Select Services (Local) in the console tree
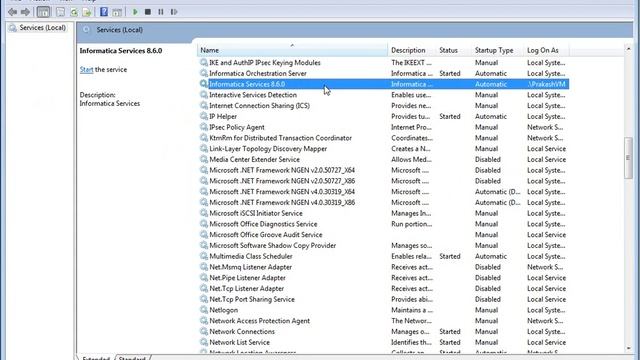The width and height of the screenshot is (640, 360). (x=42, y=28)
